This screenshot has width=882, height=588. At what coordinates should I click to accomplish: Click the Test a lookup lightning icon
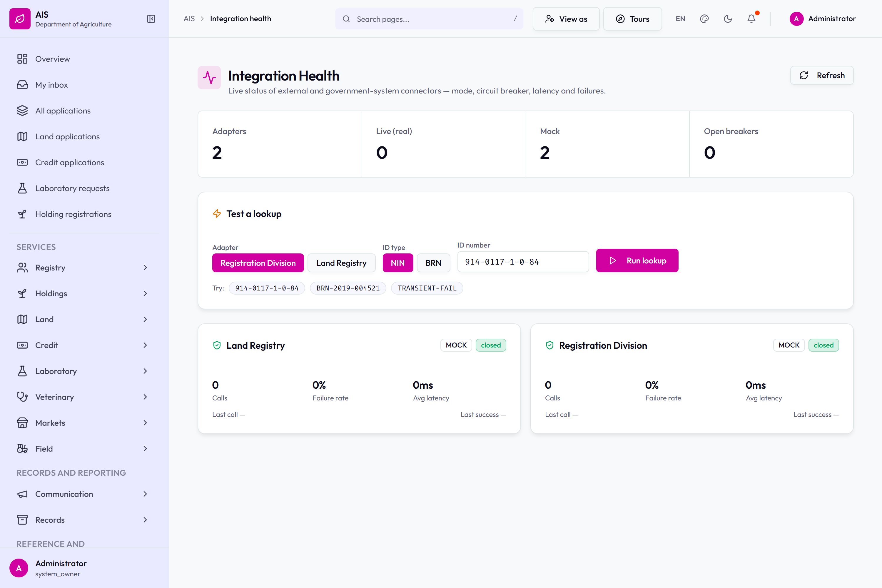(x=217, y=214)
